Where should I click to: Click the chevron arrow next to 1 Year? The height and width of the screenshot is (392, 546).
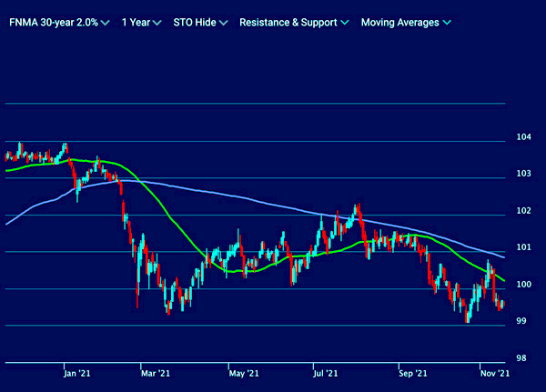[158, 23]
